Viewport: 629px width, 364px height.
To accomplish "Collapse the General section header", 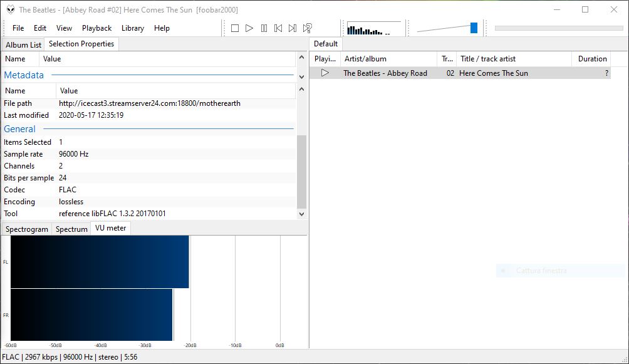I will [x=148, y=129].
